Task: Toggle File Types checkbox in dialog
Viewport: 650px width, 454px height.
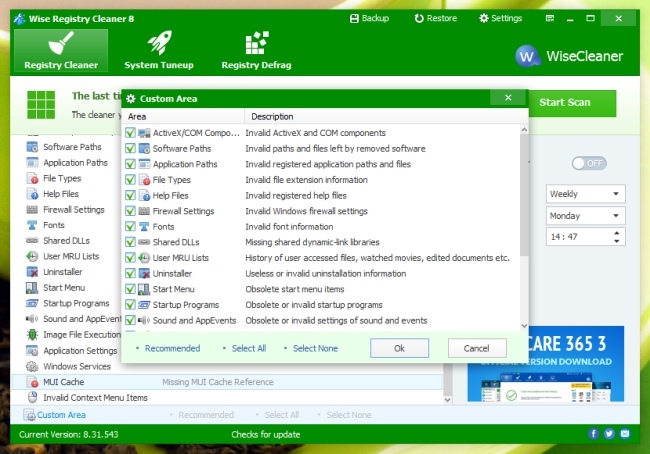Action: pyautogui.click(x=130, y=180)
